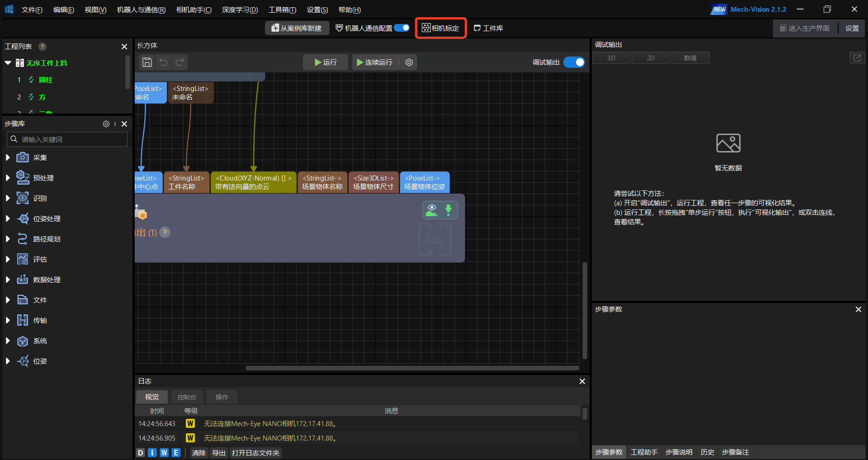This screenshot has height=460, width=868.
Task: Click the 运行 button
Action: (325, 62)
